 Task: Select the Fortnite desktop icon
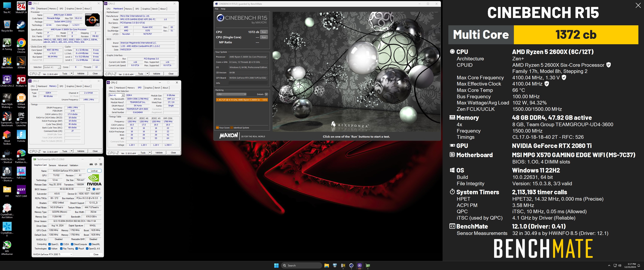21,136
